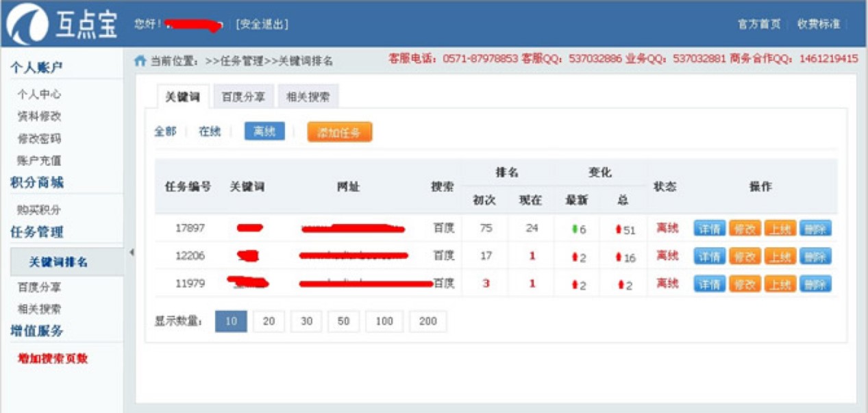
Task: Click the 任务管理 sidebar heading
Action: [x=36, y=231]
